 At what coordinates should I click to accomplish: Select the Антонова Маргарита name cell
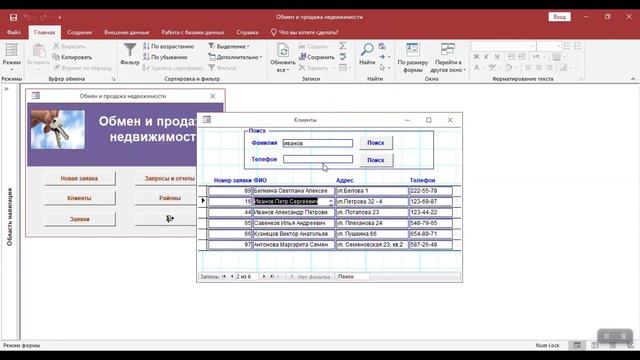[293, 245]
